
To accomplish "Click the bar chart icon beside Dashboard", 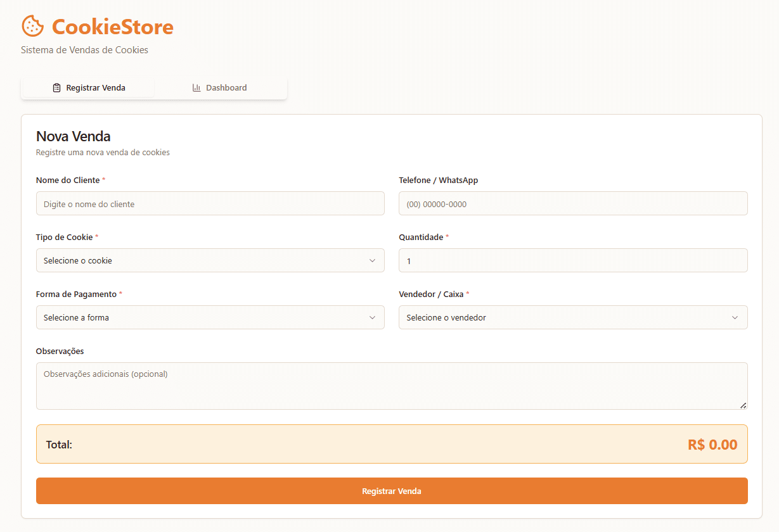I will pos(196,88).
